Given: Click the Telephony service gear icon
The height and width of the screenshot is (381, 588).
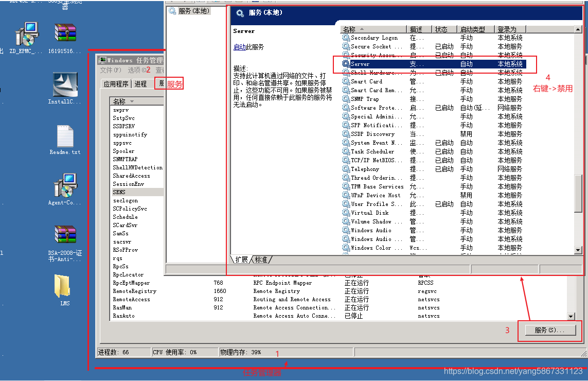Looking at the screenshot, I should pyautogui.click(x=345, y=169).
